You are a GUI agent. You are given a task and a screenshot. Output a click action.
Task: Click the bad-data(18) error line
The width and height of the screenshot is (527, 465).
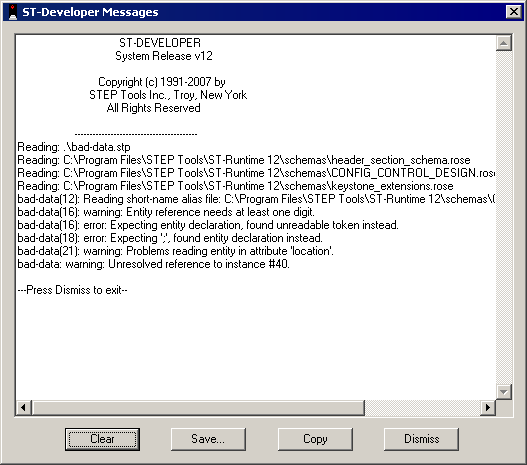pos(170,238)
